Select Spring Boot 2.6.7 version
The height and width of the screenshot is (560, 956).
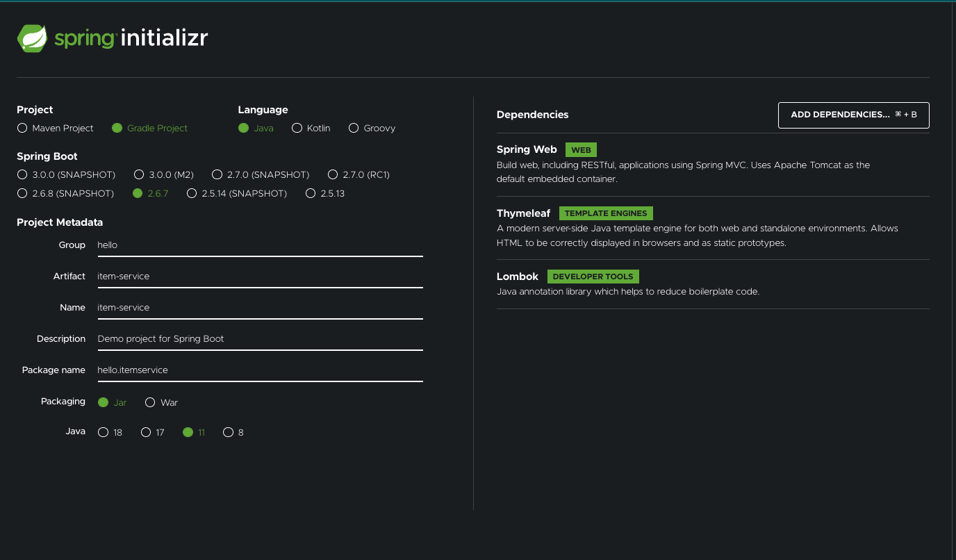pyautogui.click(x=138, y=193)
